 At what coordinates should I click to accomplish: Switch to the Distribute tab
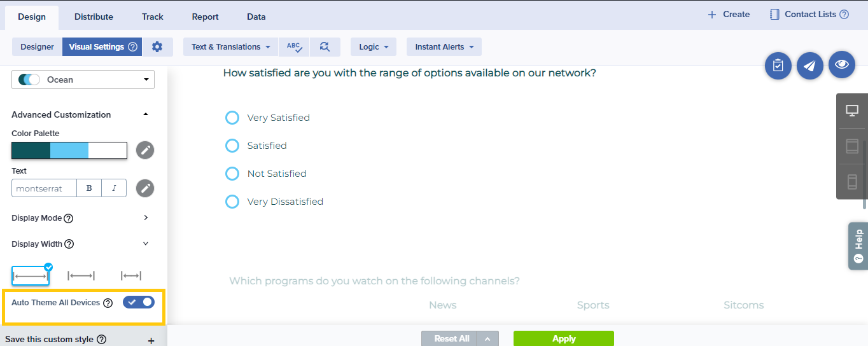pyautogui.click(x=94, y=17)
